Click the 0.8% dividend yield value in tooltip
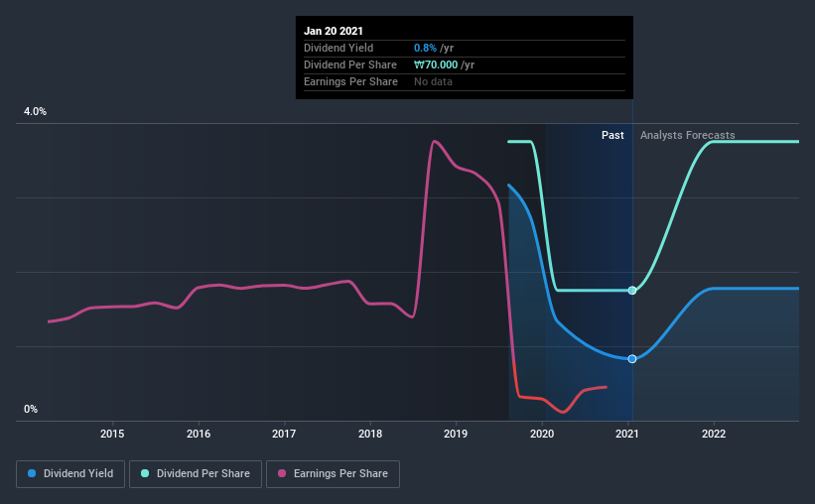The height and width of the screenshot is (504, 815). click(x=425, y=48)
